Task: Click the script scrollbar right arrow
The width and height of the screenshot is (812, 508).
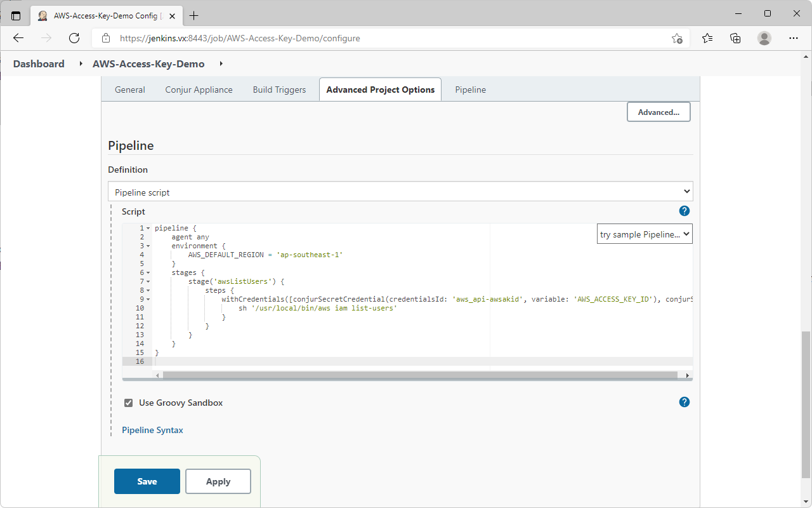Action: coord(688,375)
